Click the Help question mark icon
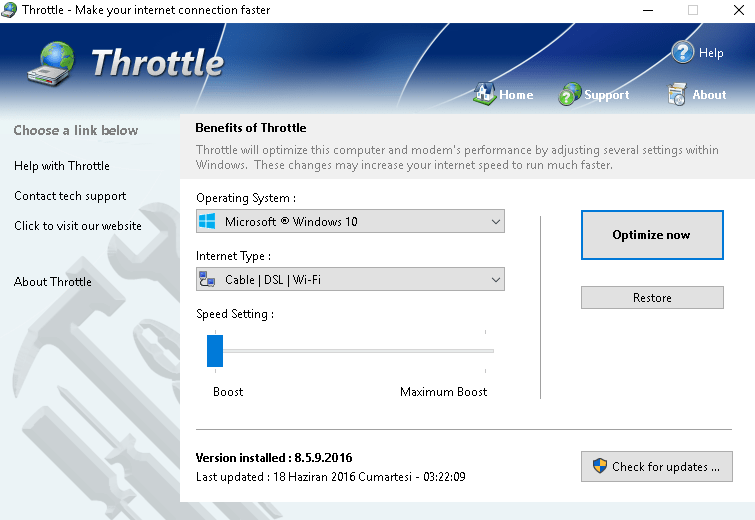 683,52
